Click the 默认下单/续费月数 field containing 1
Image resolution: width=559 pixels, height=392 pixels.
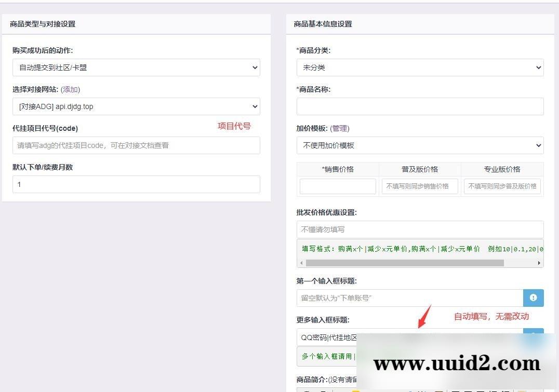[x=136, y=184]
